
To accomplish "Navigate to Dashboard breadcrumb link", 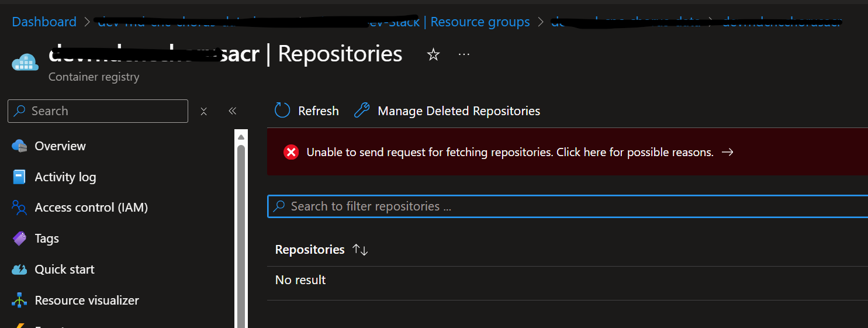I will point(44,22).
